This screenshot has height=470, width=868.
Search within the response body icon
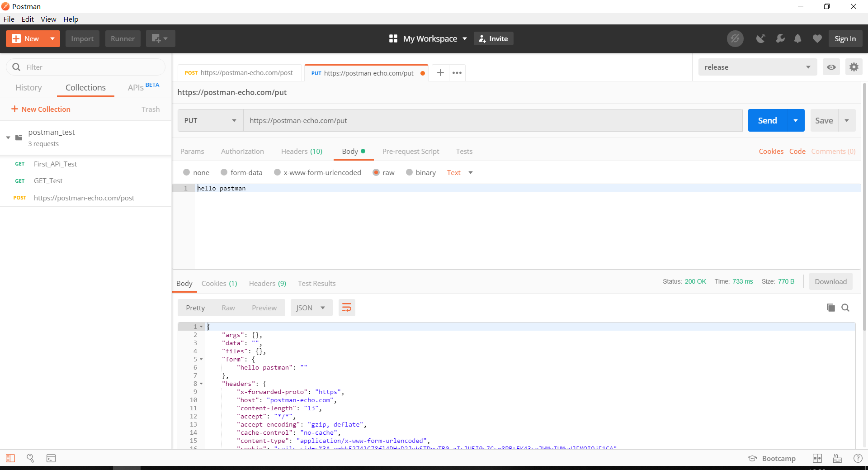(x=845, y=308)
